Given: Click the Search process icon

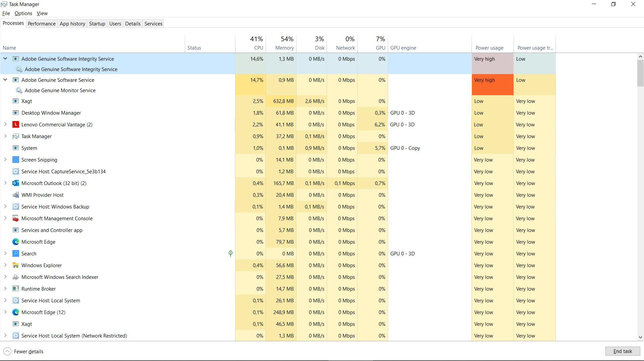Looking at the screenshot, I should click(x=15, y=253).
